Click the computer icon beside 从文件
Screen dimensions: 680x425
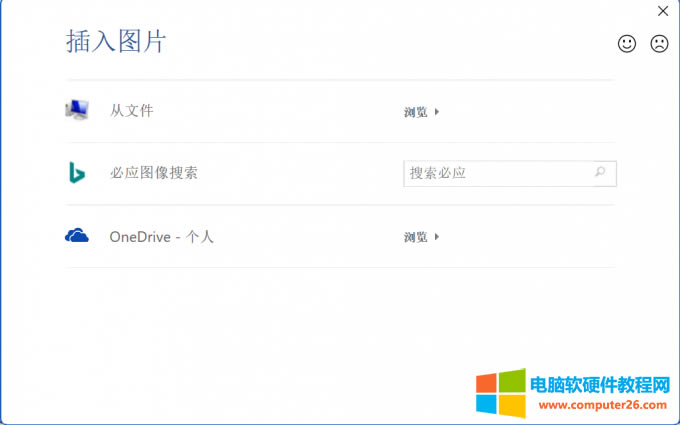pos(77,110)
